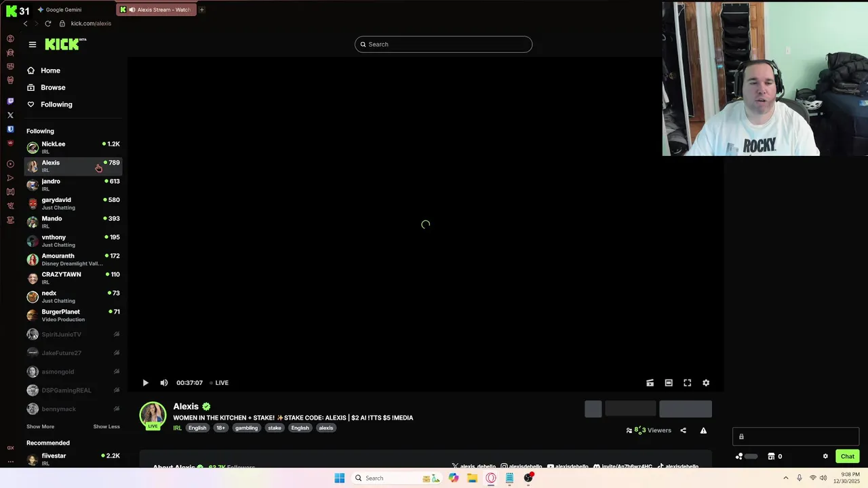Open channel points icon in chat

coord(739,456)
